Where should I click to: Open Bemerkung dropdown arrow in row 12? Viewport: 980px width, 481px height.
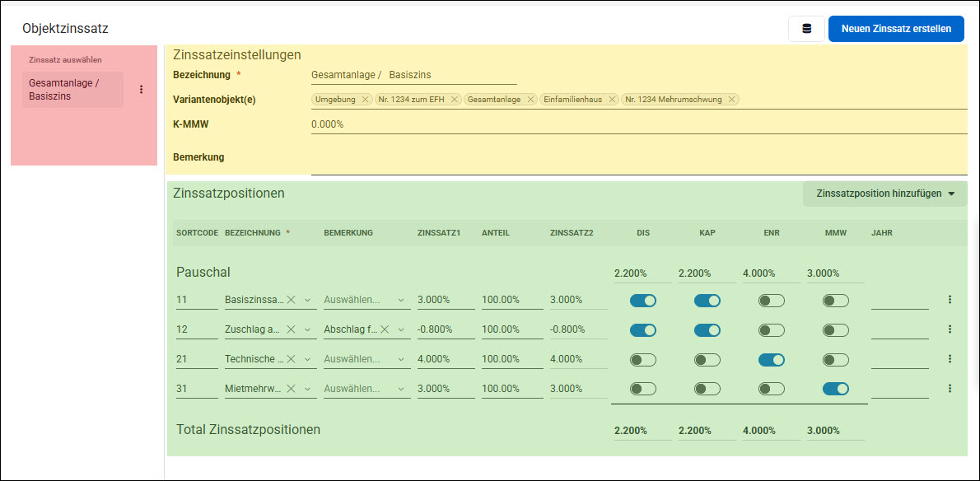401,329
